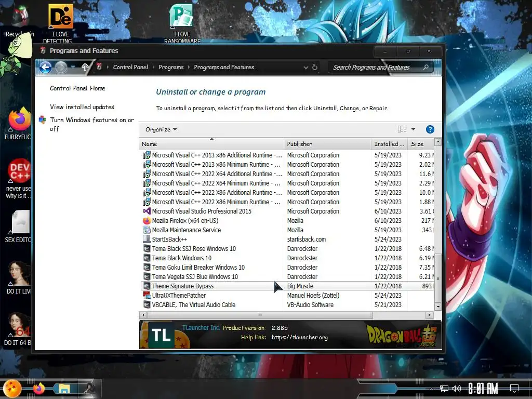
Task: Select the Mozilla Firefox program icon in list
Action: [x=147, y=220]
